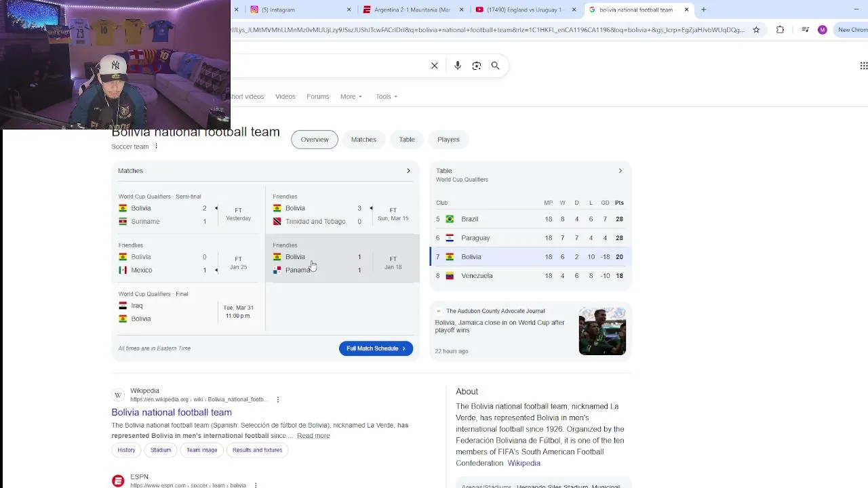Screen dimensions: 868x488
Task: Expand the Matches card arrow
Action: [x=408, y=171]
